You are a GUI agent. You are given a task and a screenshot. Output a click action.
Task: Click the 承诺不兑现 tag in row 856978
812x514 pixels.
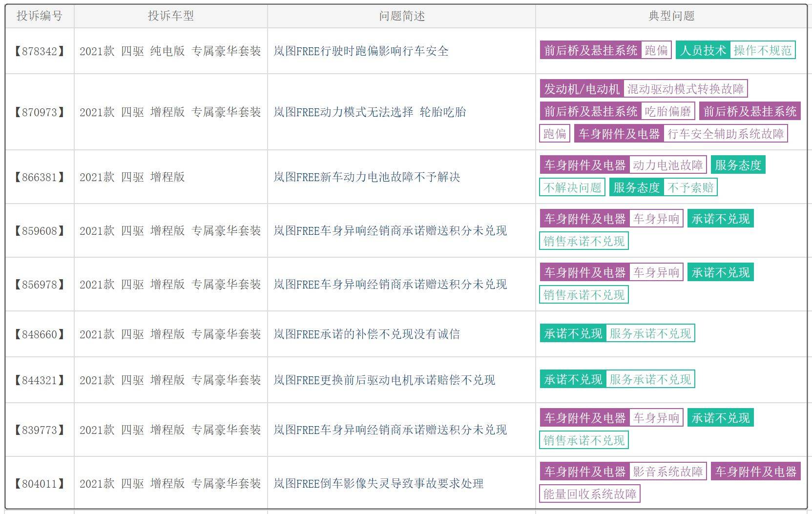[721, 272]
